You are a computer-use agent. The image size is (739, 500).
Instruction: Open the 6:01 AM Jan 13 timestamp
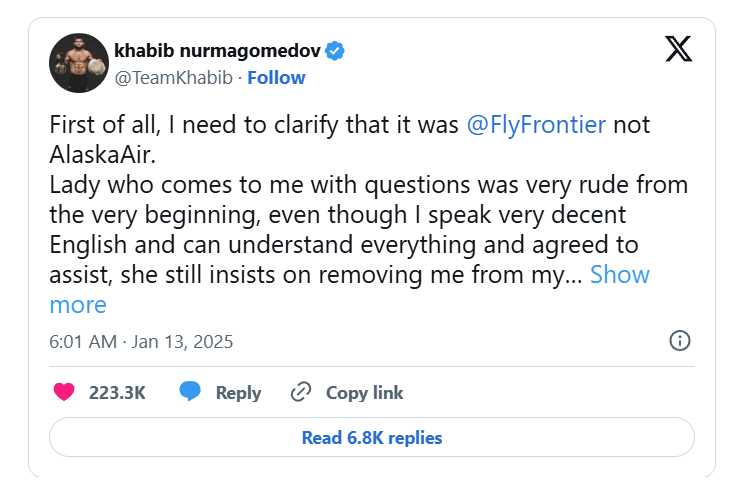point(141,341)
